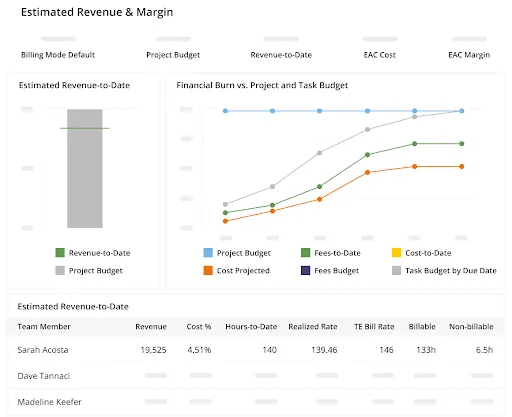
Task: Click the TE Bill Rate column header
Action: [374, 327]
